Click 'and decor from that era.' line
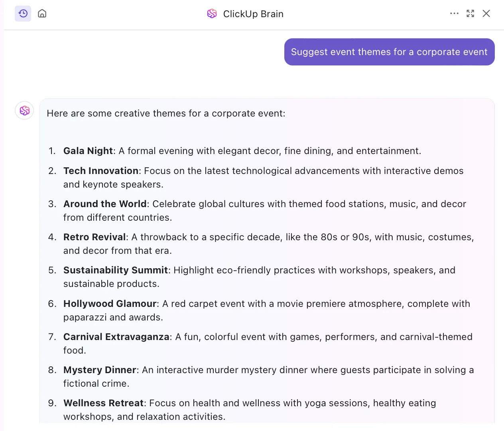This screenshot has height=431, width=504. point(118,251)
